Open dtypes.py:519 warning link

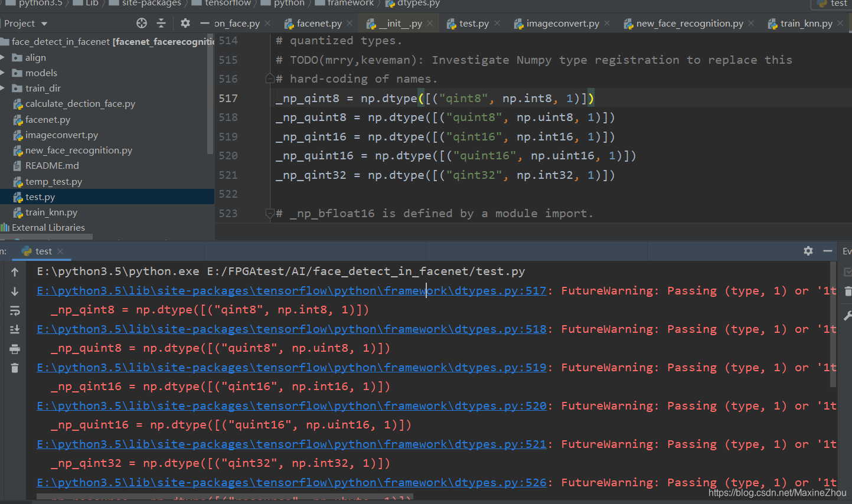point(292,367)
